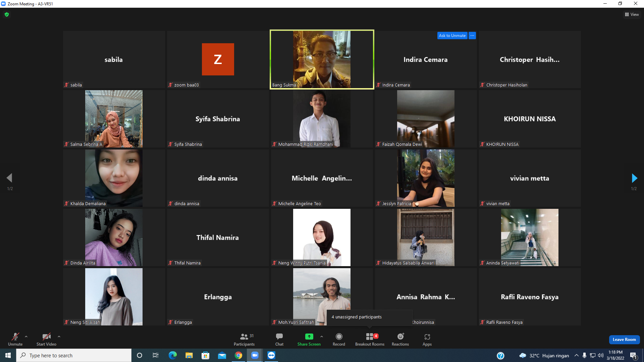Screen dimensions: 644x362
Task: Open Mail app from the taskbar
Action: (222, 355)
